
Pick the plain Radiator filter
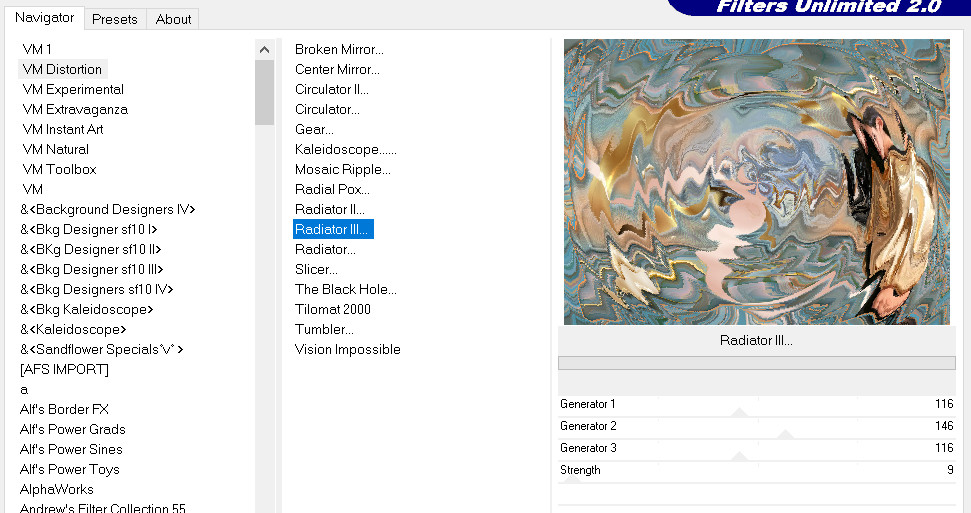tap(325, 249)
